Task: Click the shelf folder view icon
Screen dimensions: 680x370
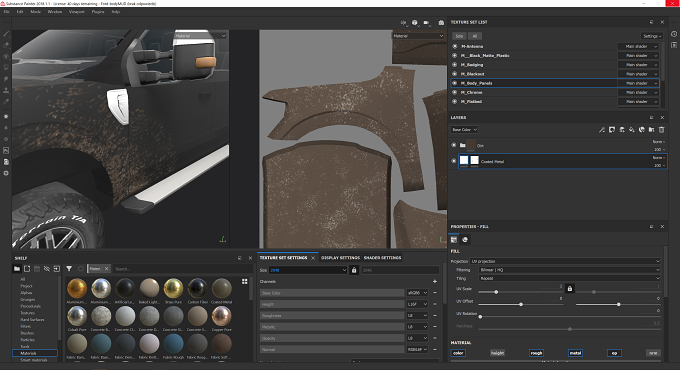Action: [17, 269]
